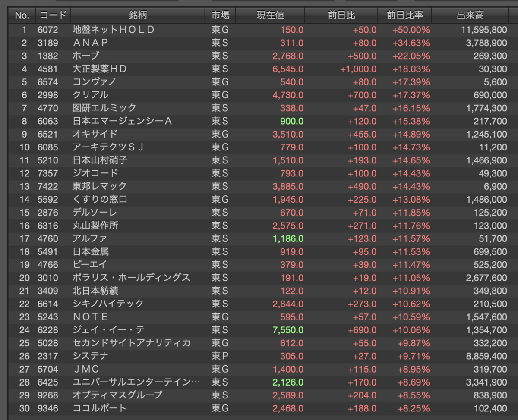
Task: Click the +8.25% change rate
Action: pos(414,408)
